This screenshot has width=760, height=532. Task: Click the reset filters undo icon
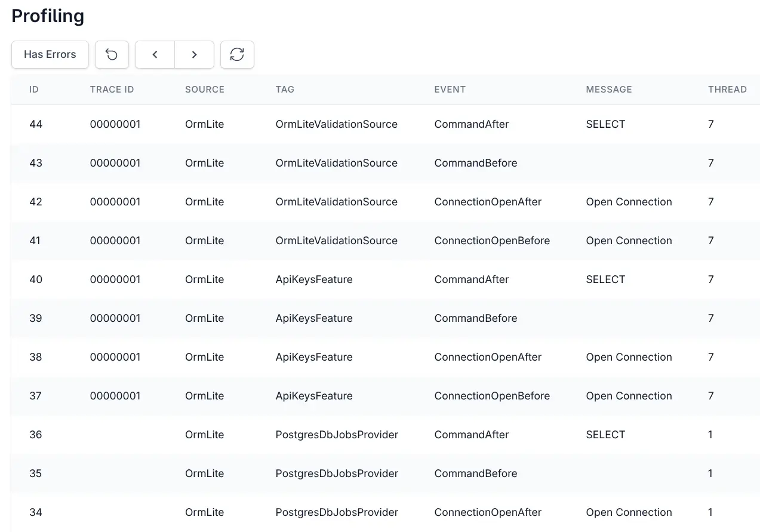tap(112, 54)
